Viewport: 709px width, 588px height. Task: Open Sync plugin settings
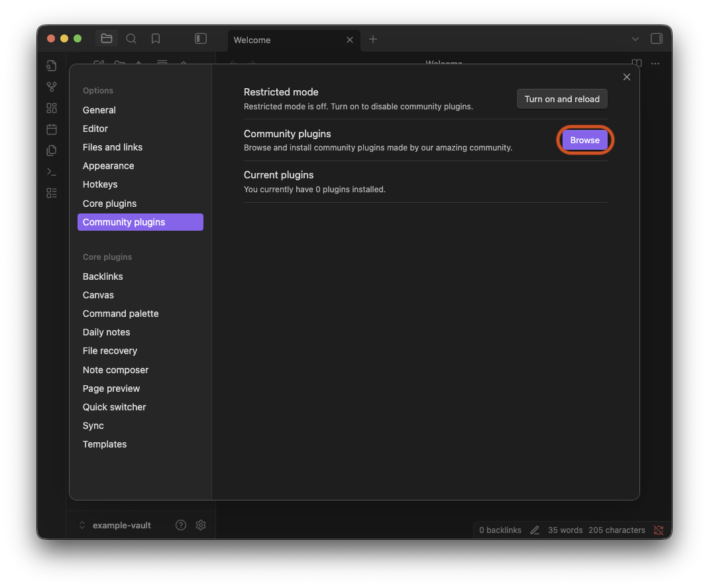[x=140, y=426]
